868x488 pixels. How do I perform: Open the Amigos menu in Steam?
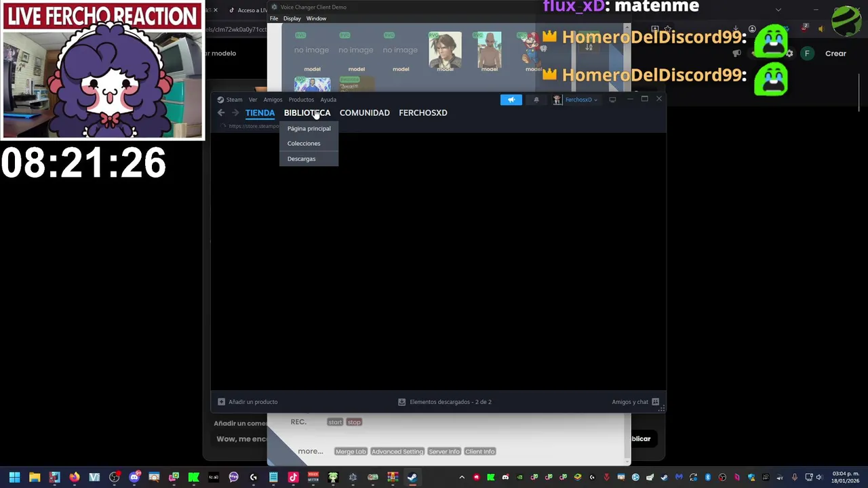[273, 100]
